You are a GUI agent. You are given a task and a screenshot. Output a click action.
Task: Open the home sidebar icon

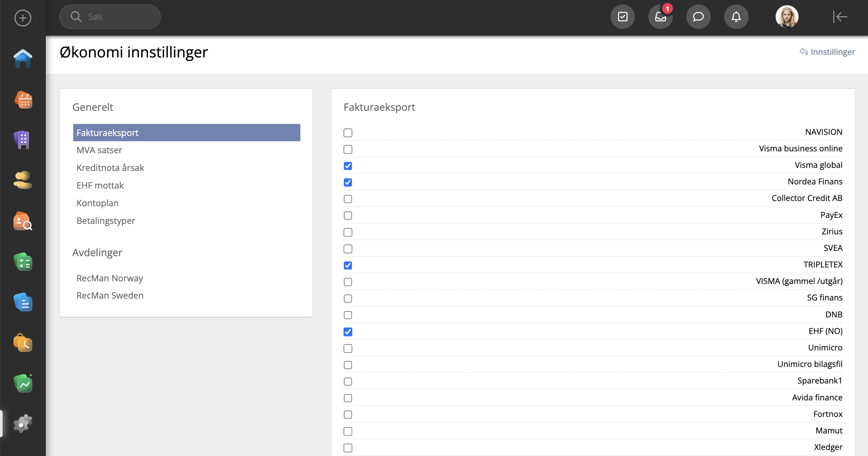click(23, 59)
